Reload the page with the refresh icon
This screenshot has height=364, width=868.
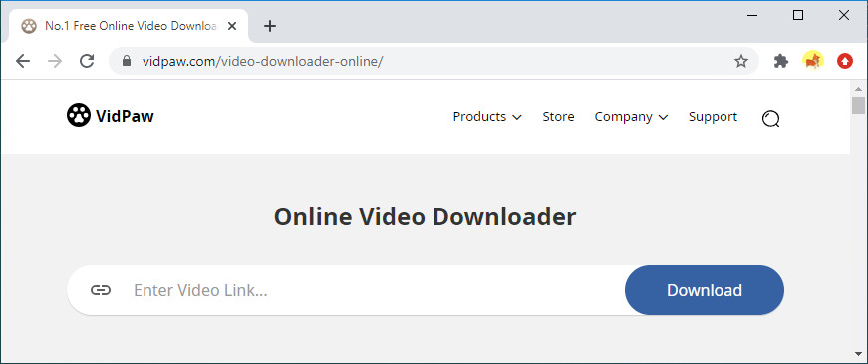pyautogui.click(x=87, y=61)
